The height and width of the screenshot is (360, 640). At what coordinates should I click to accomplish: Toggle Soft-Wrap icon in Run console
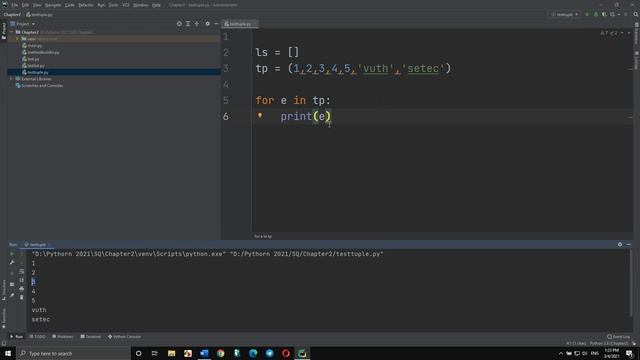pyautogui.click(x=21, y=271)
